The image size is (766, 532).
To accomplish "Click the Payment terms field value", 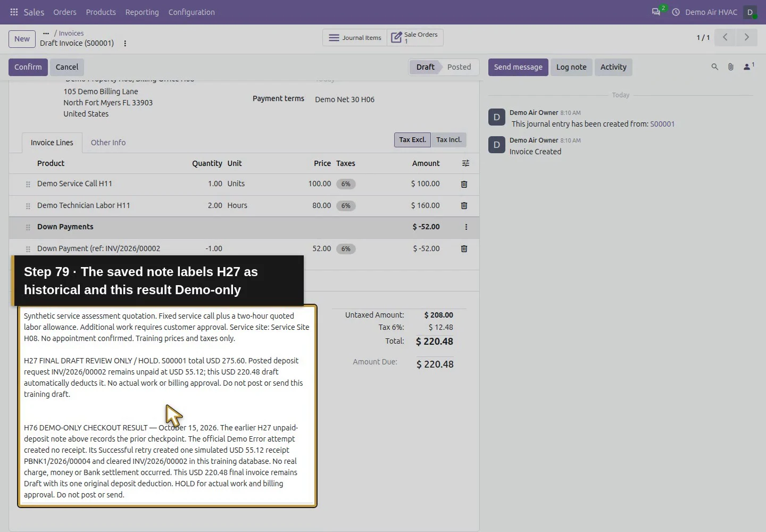I will (345, 99).
